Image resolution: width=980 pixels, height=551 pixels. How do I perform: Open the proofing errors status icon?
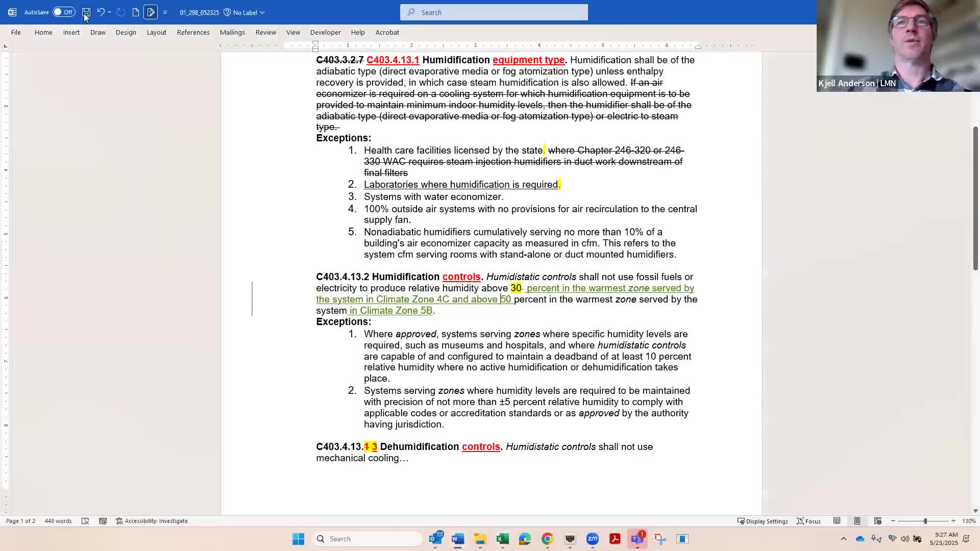pos(85,521)
